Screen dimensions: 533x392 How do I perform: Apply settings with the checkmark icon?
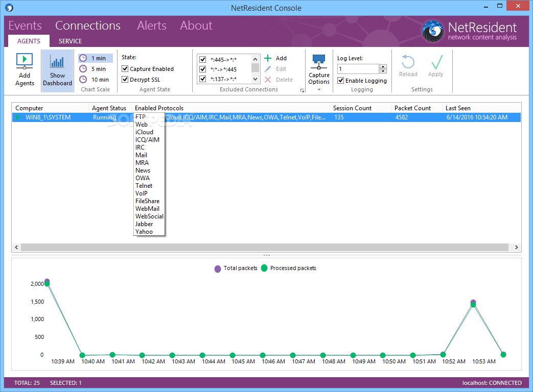436,62
